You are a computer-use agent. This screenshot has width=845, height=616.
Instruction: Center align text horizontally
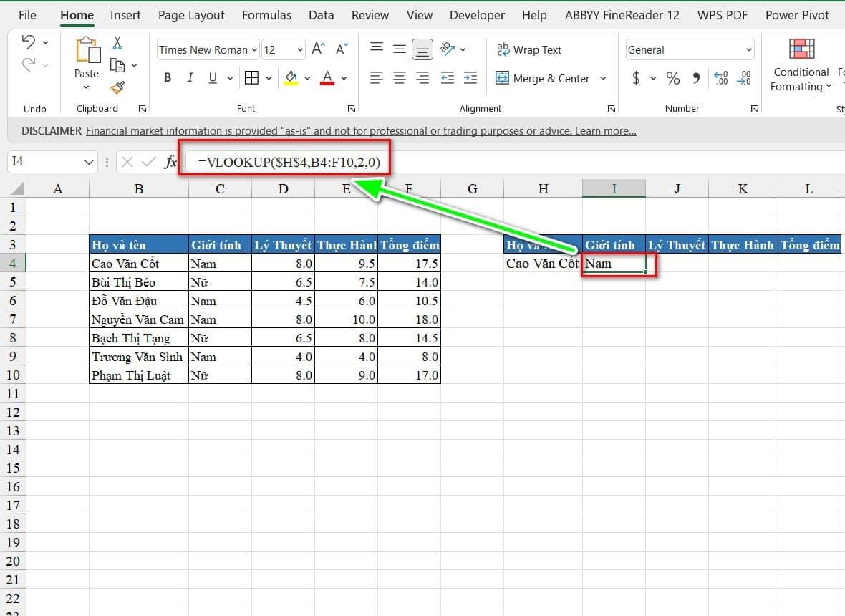point(400,78)
